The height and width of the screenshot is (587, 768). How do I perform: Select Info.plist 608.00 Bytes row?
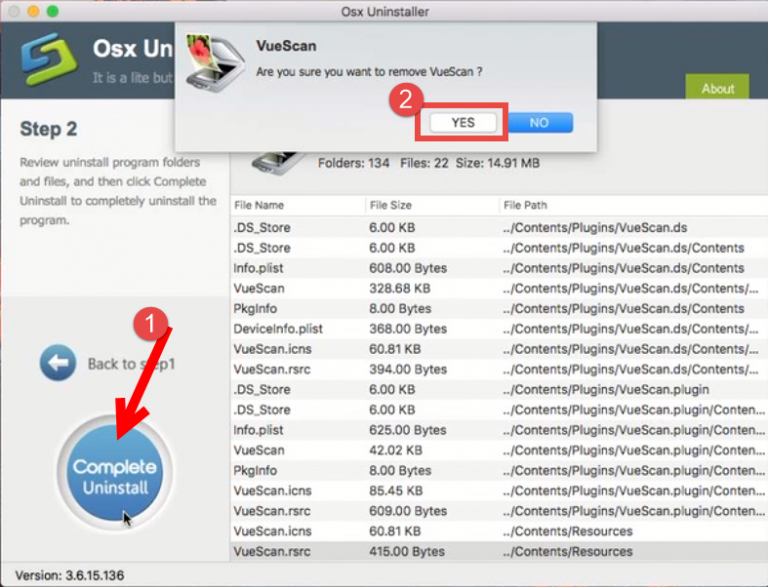(x=499, y=268)
